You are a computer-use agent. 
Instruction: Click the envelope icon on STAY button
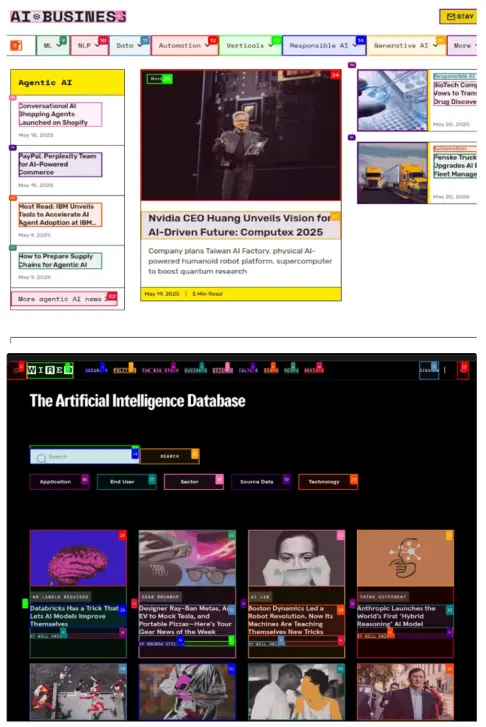451,17
